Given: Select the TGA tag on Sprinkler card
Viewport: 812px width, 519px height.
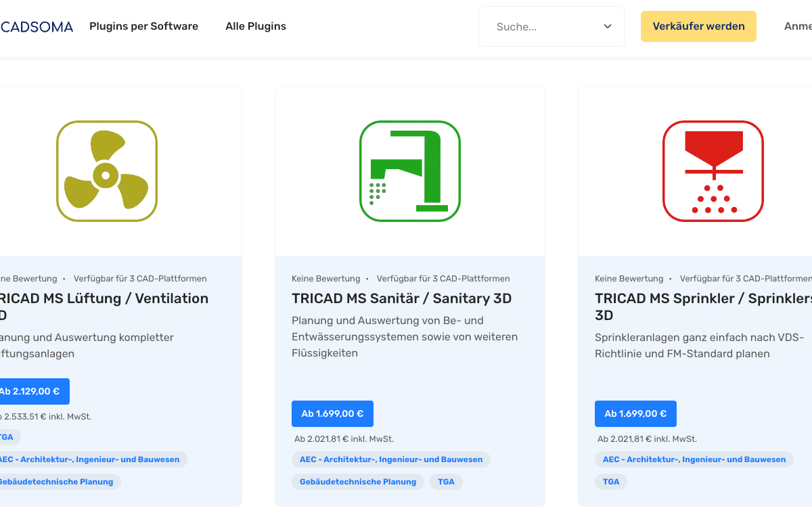Looking at the screenshot, I should coord(611,482).
